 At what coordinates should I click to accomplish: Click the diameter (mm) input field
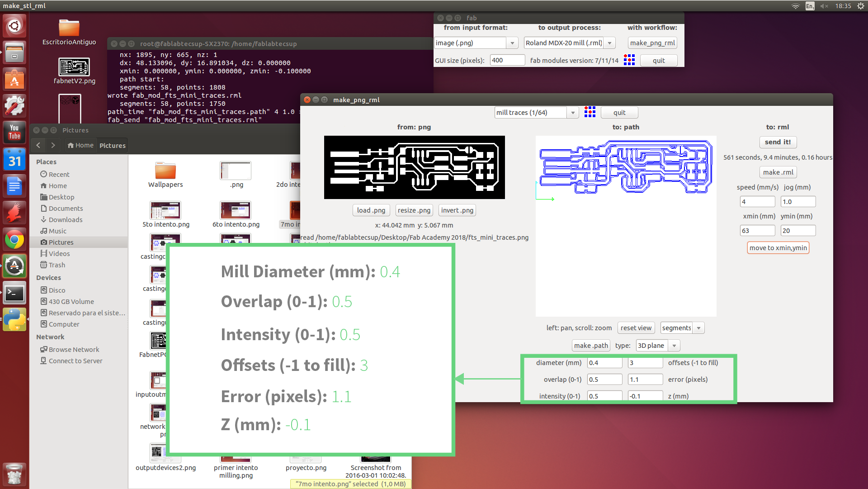click(604, 363)
